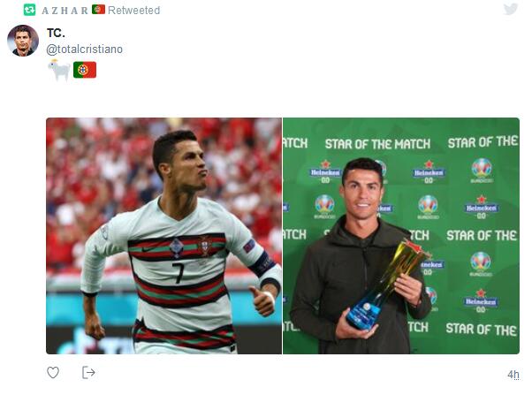Like the tweet with the heart icon

pos(53,373)
